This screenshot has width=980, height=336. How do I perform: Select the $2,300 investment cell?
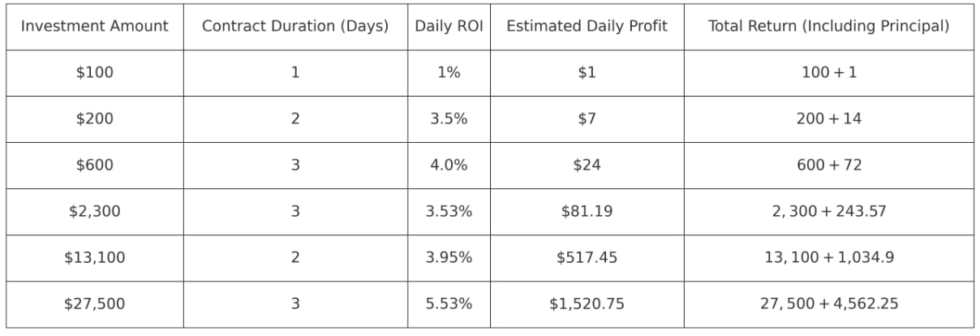tap(95, 211)
